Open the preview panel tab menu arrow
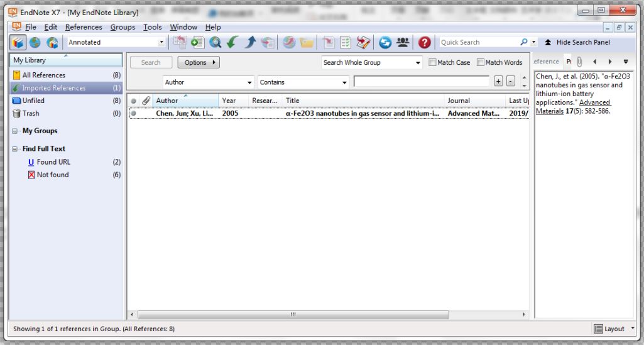The image size is (644, 345). [x=626, y=62]
